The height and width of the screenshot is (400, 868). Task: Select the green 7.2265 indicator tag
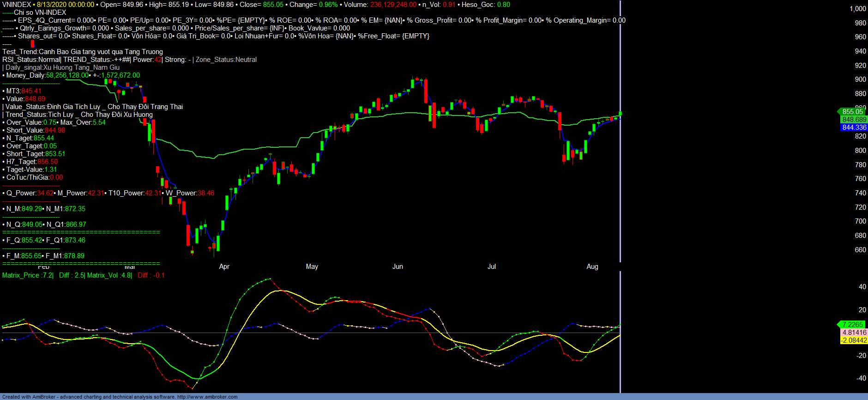pyautogui.click(x=852, y=325)
